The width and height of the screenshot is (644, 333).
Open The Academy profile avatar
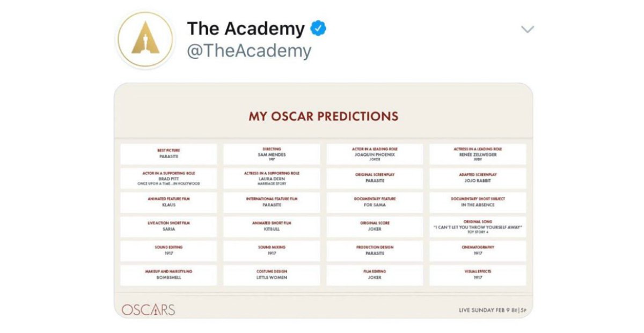[x=146, y=40]
